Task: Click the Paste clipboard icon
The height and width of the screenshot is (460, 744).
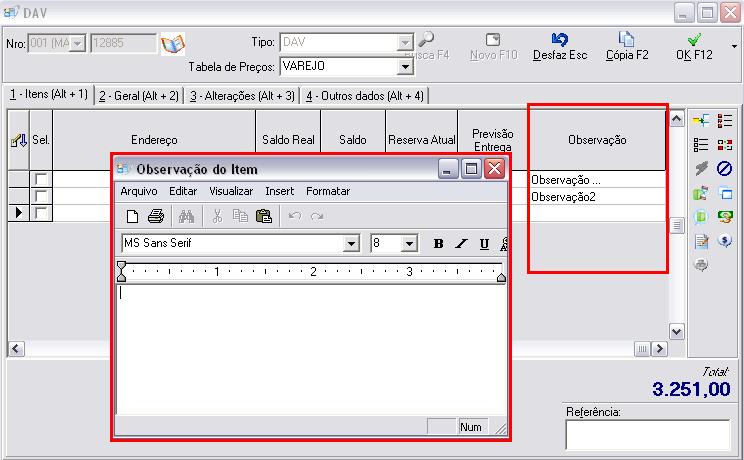Action: pyautogui.click(x=263, y=216)
